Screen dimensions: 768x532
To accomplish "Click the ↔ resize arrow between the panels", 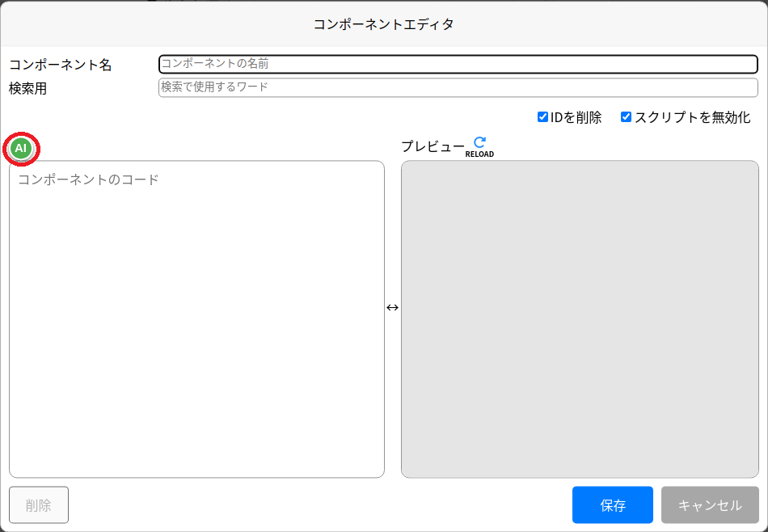I will point(394,306).
